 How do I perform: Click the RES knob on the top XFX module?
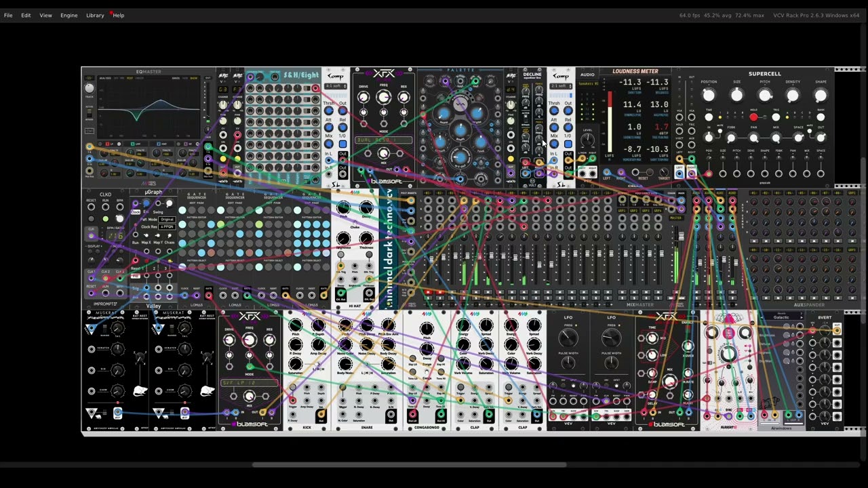point(403,98)
